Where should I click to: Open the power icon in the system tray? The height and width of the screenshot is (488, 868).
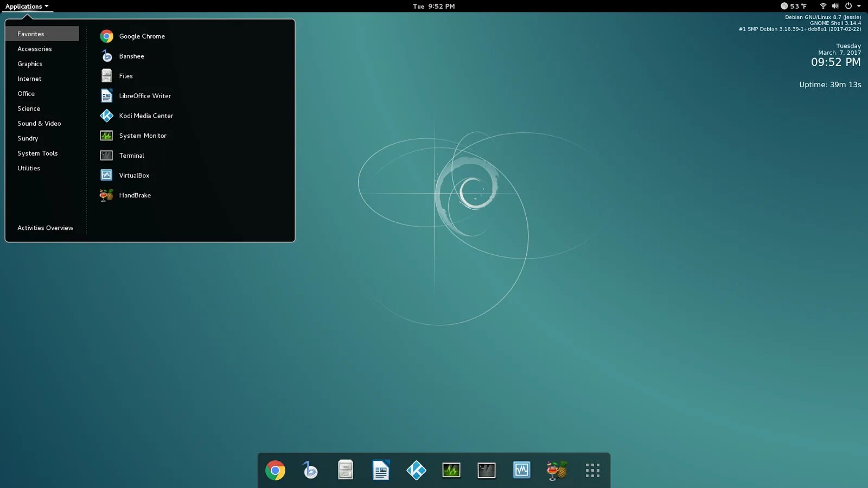(847, 6)
